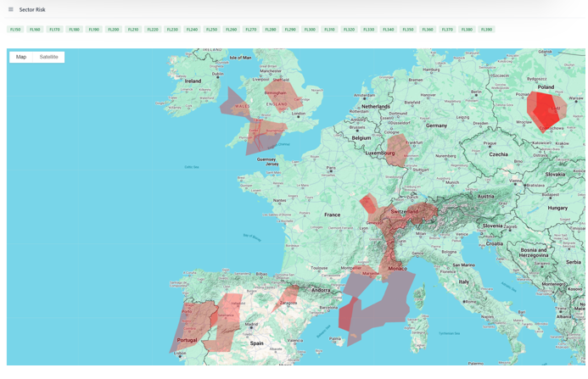
Task: Select the red sector over Switzerland
Action: pyautogui.click(x=407, y=215)
